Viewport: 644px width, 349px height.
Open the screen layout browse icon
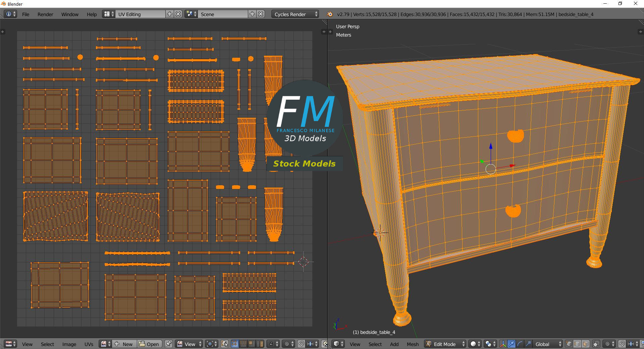tap(109, 14)
